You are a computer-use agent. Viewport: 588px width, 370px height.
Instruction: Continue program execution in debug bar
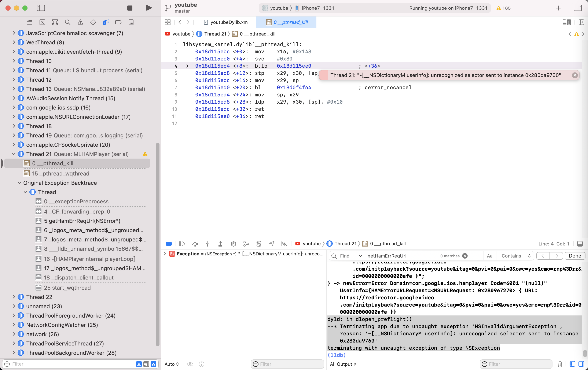[182, 244]
